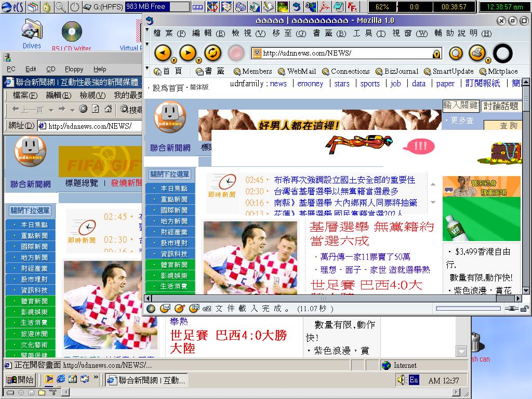Click the Mozilla URL address field
The image size is (532, 399).
[347, 54]
